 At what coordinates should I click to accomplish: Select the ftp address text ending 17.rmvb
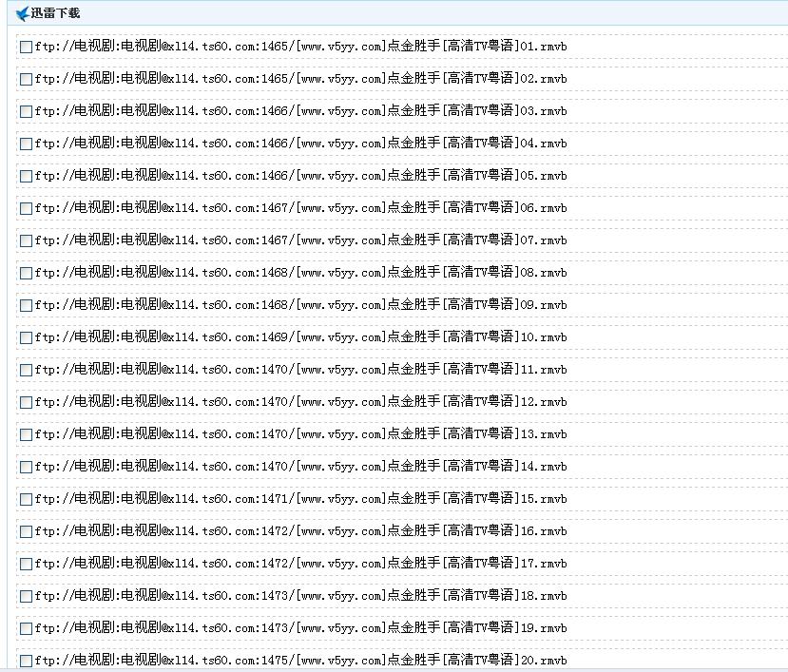tap(301, 563)
